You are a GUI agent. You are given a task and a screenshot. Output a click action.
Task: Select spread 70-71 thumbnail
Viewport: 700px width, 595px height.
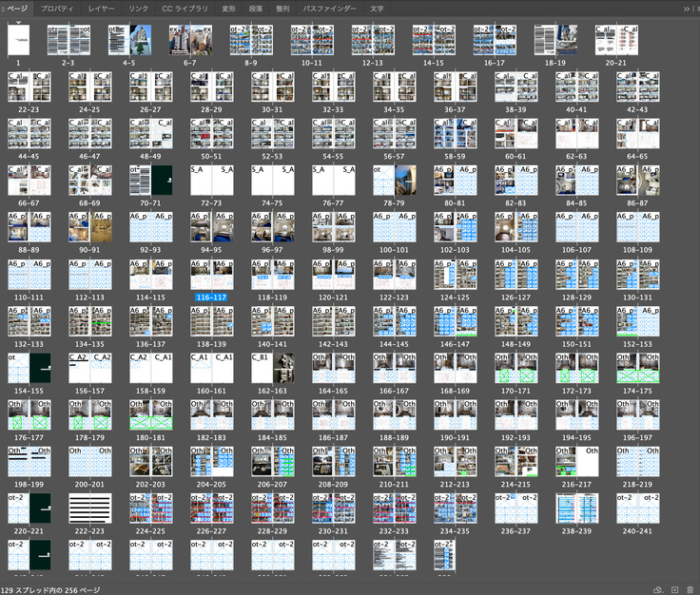tap(150, 181)
